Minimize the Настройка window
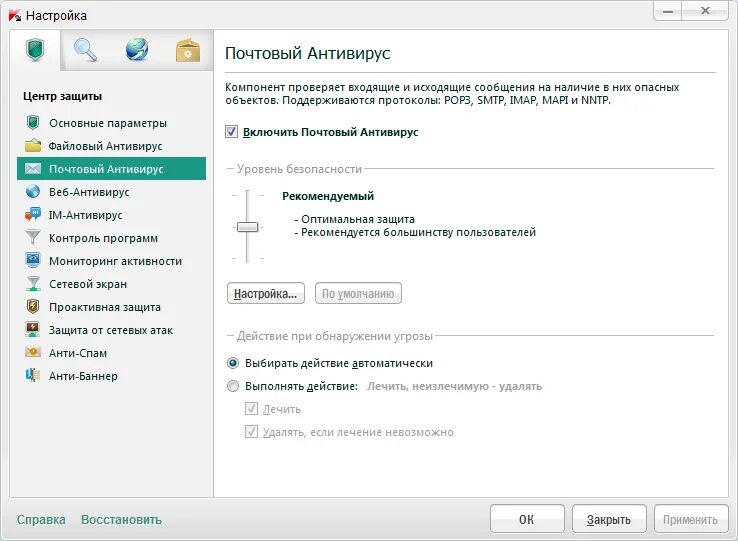 tap(667, 11)
